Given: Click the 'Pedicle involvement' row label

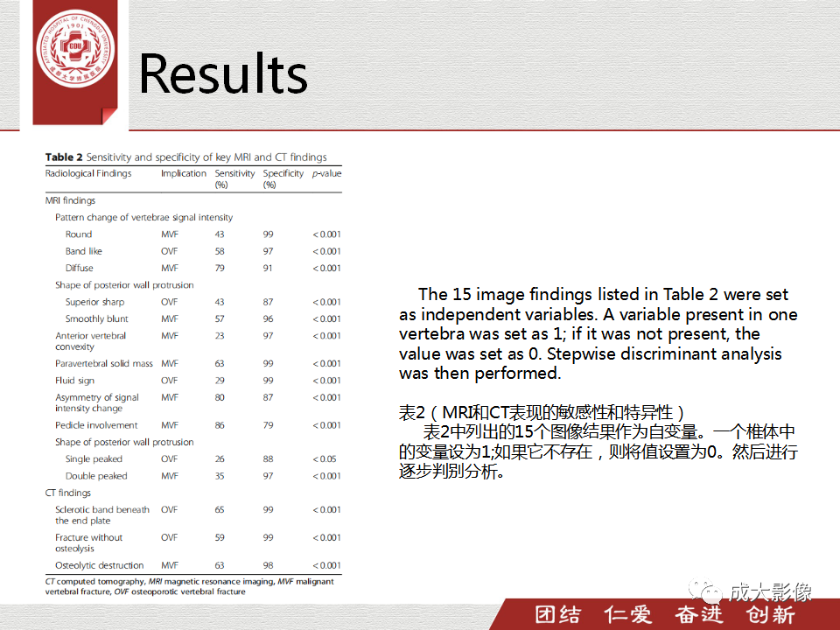Looking at the screenshot, I should pos(96,425).
